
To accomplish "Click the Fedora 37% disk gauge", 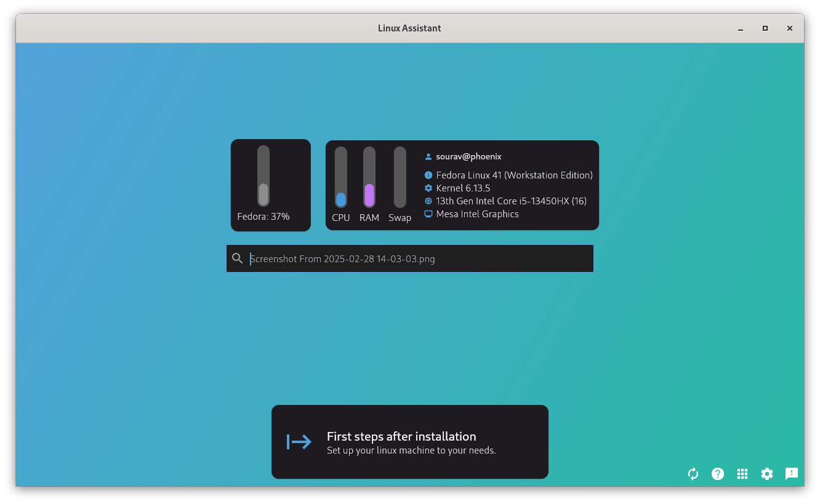I will click(x=263, y=178).
